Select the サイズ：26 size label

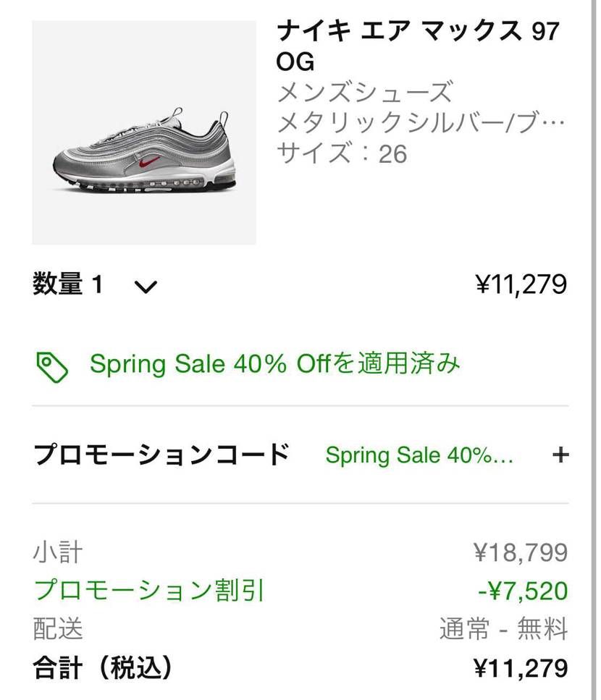pos(342,153)
